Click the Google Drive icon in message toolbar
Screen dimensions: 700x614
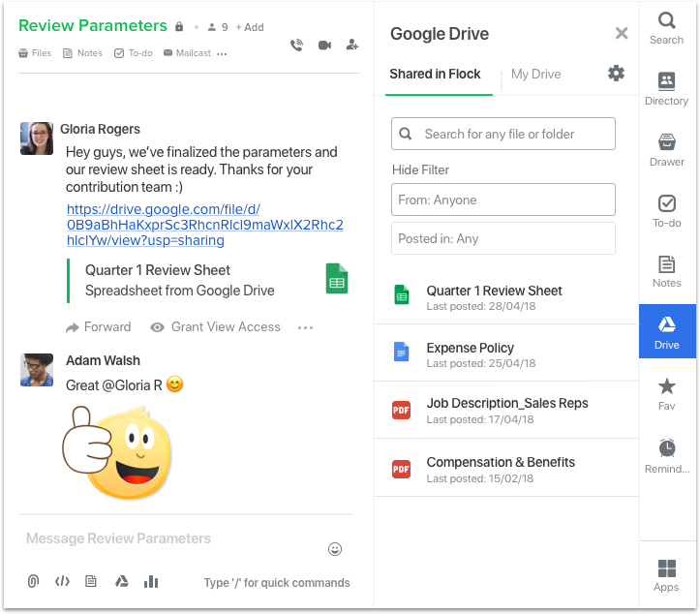point(121,581)
